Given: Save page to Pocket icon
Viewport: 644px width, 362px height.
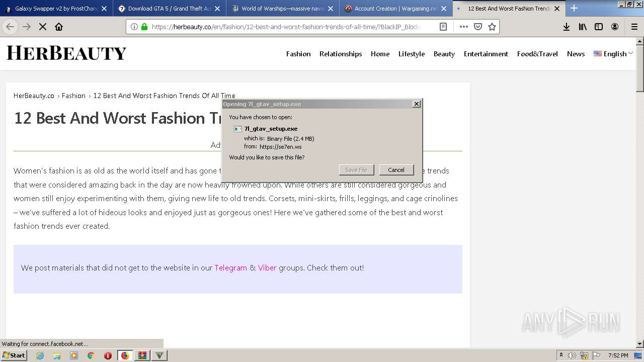Looking at the screenshot, I should (478, 27).
